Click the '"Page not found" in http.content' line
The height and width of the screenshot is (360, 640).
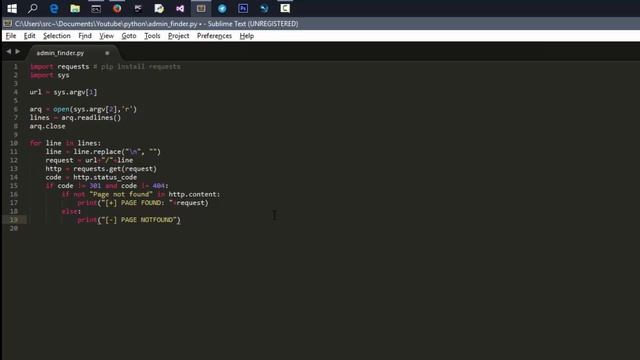pyautogui.click(x=141, y=194)
